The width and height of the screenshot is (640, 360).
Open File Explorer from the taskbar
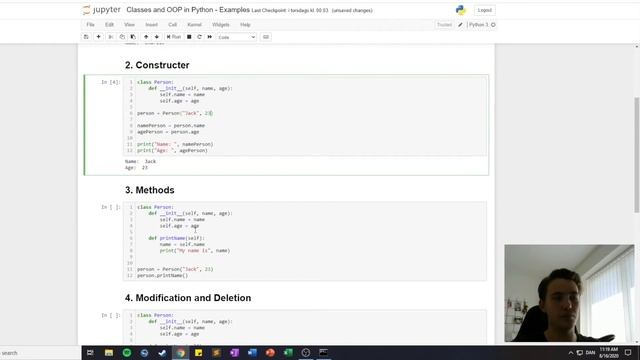[109, 353]
